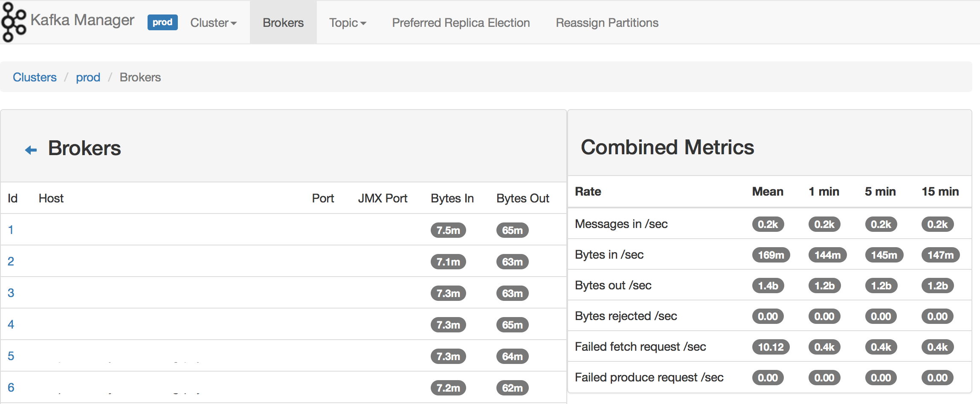Click broker 5 Bytes Out 64m badge
The image size is (980, 404).
coord(512,356)
